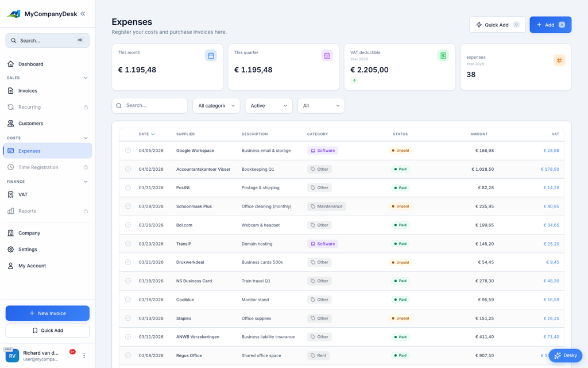Click the calendar icon on This month card
Viewport: 588px width, 368px height.
pos(211,55)
